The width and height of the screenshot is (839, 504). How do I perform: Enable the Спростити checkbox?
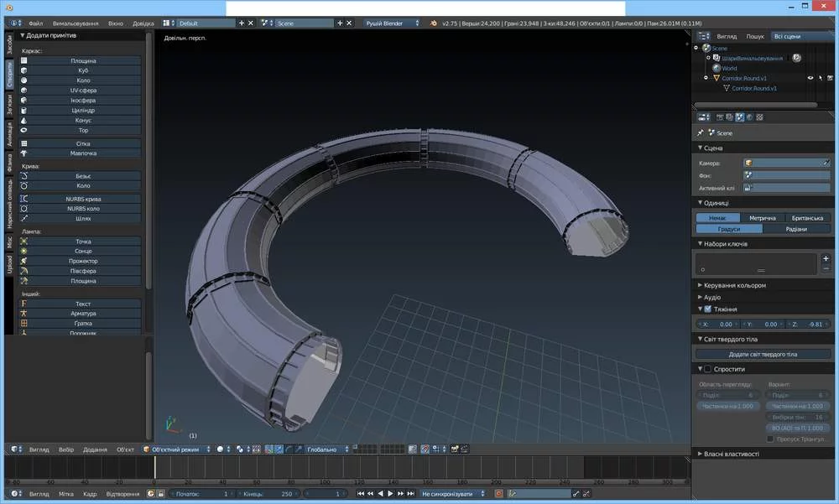click(707, 369)
